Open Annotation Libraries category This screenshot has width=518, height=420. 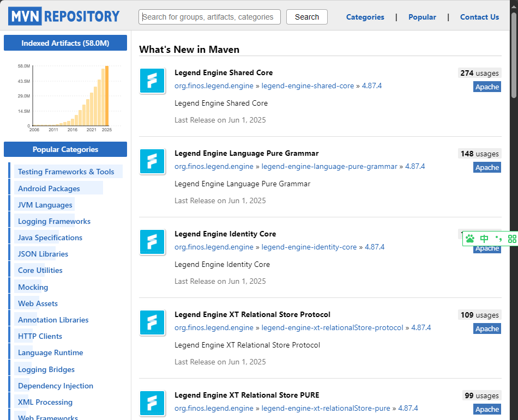pyautogui.click(x=53, y=320)
